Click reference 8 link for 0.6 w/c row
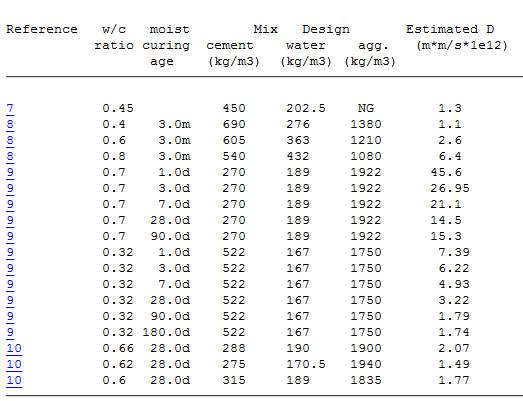Image resolution: width=523 pixels, height=401 pixels. pyautogui.click(x=10, y=140)
